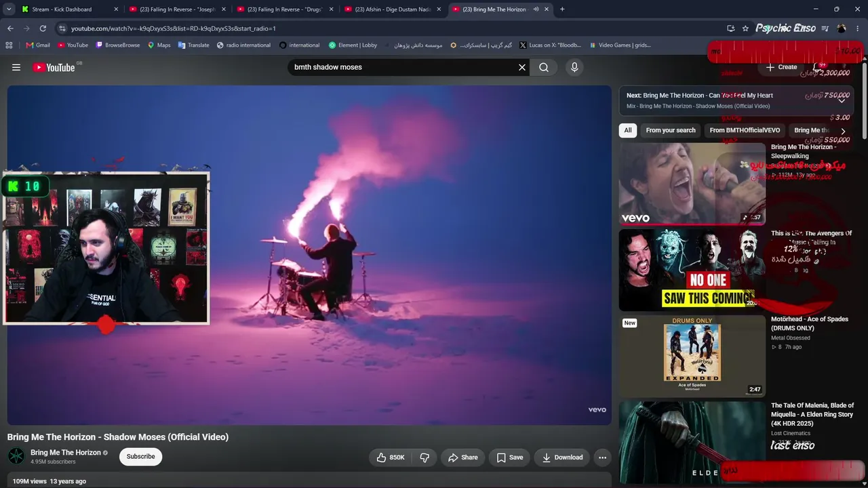The height and width of the screenshot is (488, 868).
Task: Open the Gmail bookmark
Action: click(38, 45)
